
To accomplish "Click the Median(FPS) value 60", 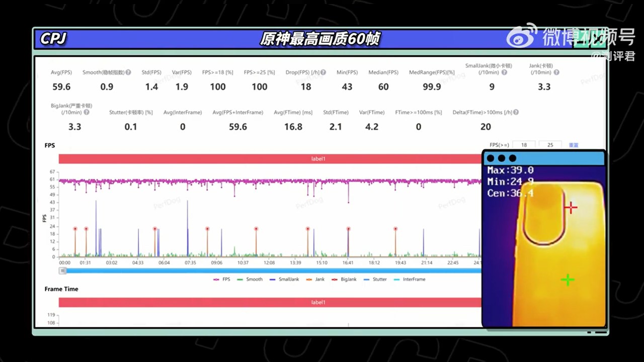I will (x=383, y=87).
